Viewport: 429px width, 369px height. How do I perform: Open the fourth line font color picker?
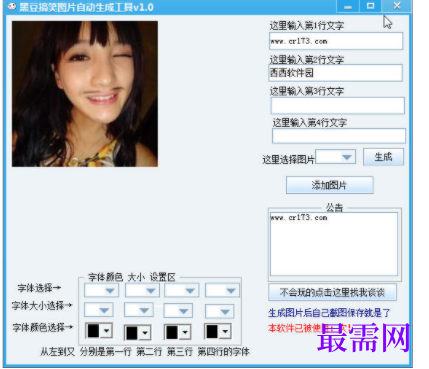(218, 331)
